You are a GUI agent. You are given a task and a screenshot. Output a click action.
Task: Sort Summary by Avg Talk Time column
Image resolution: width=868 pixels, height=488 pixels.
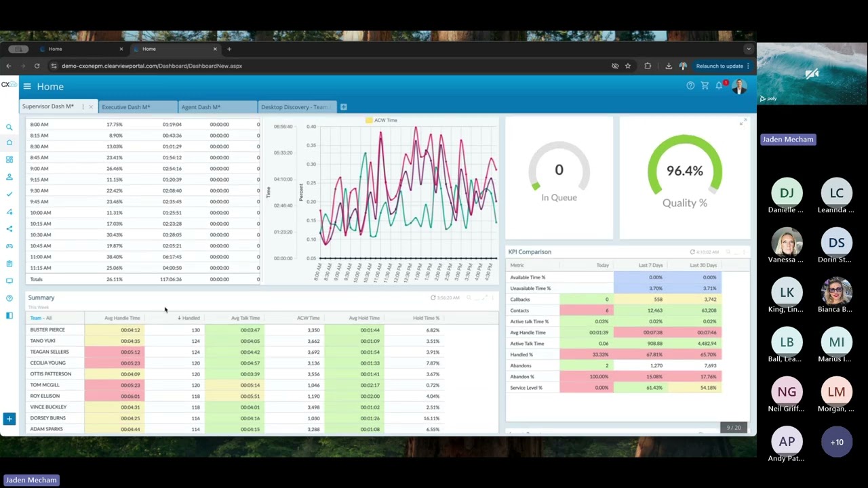(x=245, y=318)
